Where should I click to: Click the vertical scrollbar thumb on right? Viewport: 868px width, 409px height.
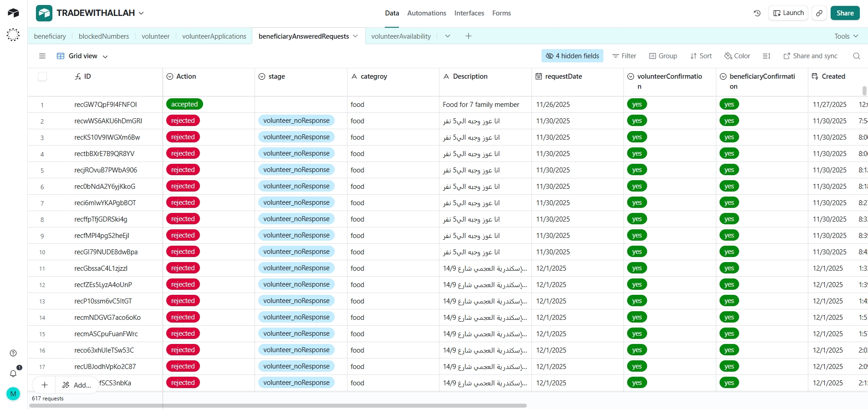click(864, 91)
